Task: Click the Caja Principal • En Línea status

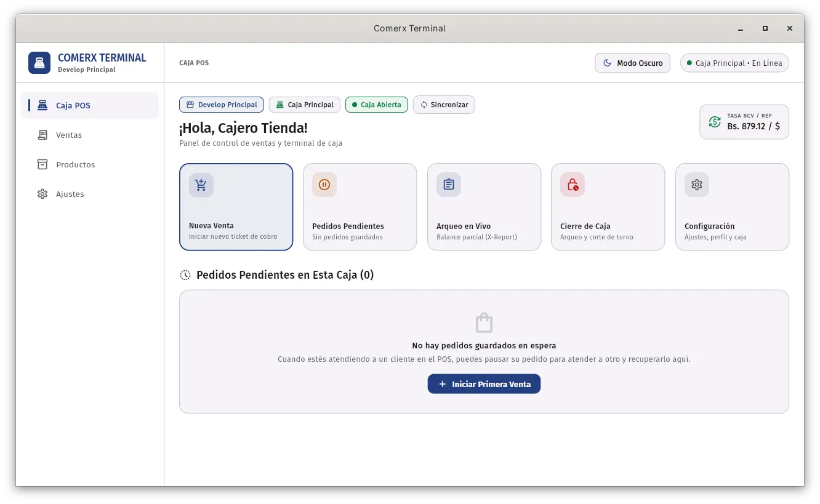Action: [734, 63]
